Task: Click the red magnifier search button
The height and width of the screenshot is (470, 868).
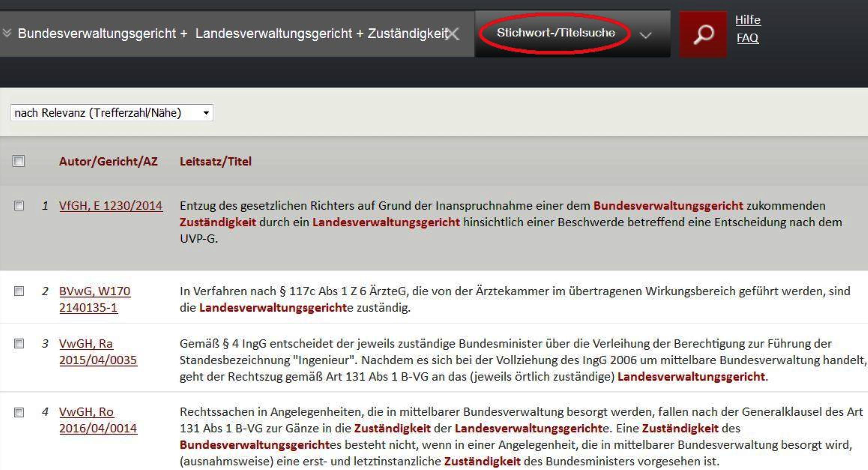Action: (x=703, y=34)
